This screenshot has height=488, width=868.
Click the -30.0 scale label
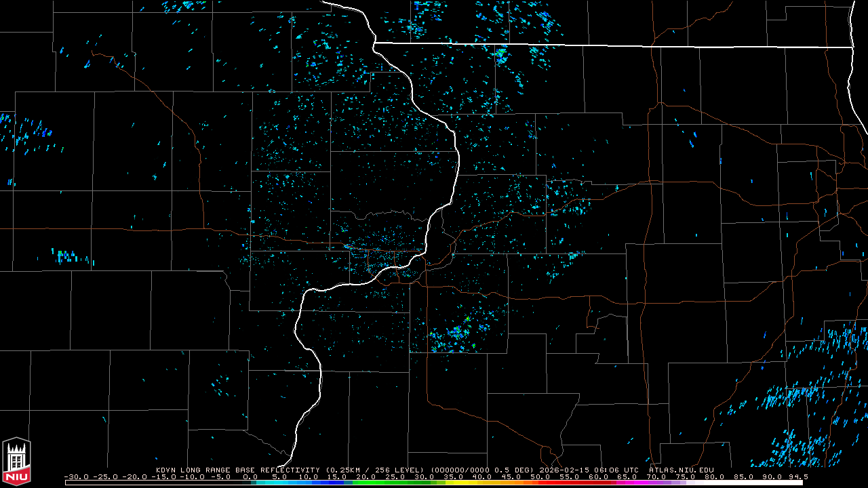coord(77,477)
